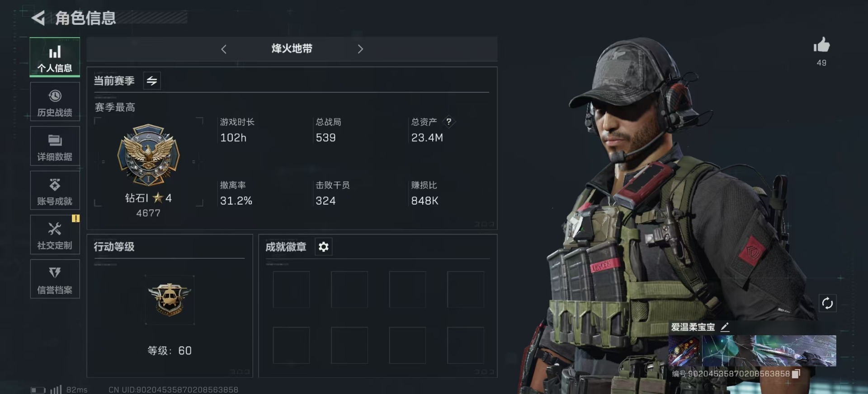Open the 账号成就 achievements section
The image size is (868, 394).
click(55, 190)
